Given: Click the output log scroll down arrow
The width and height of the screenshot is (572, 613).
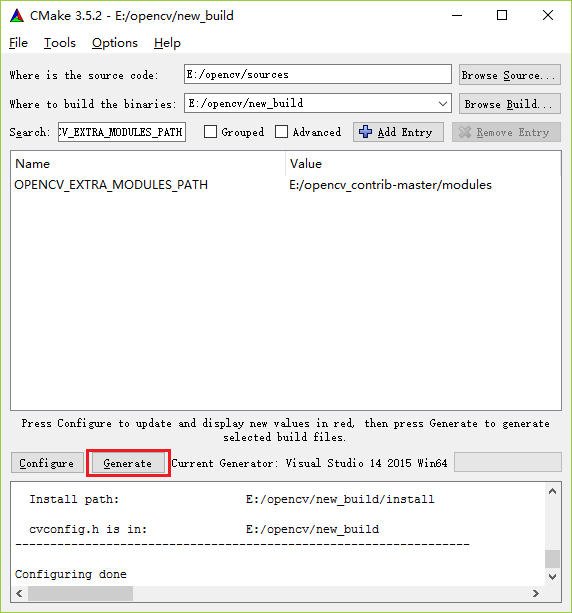Looking at the screenshot, I should click(x=552, y=577).
